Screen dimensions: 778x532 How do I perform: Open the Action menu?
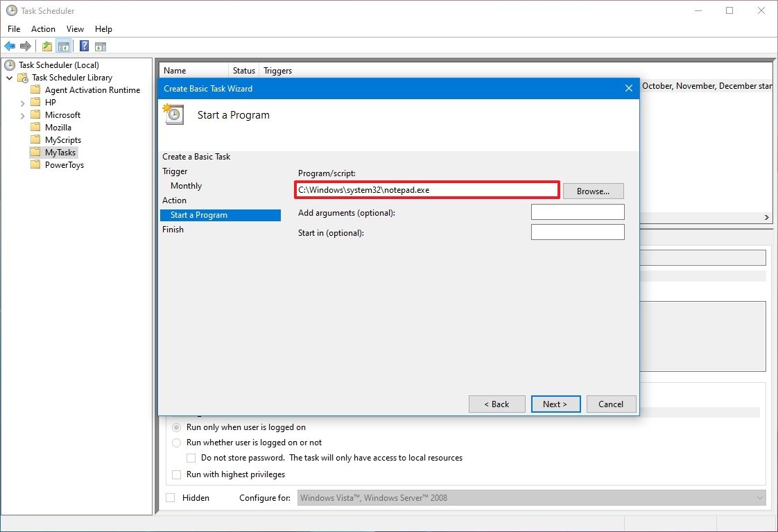43,29
